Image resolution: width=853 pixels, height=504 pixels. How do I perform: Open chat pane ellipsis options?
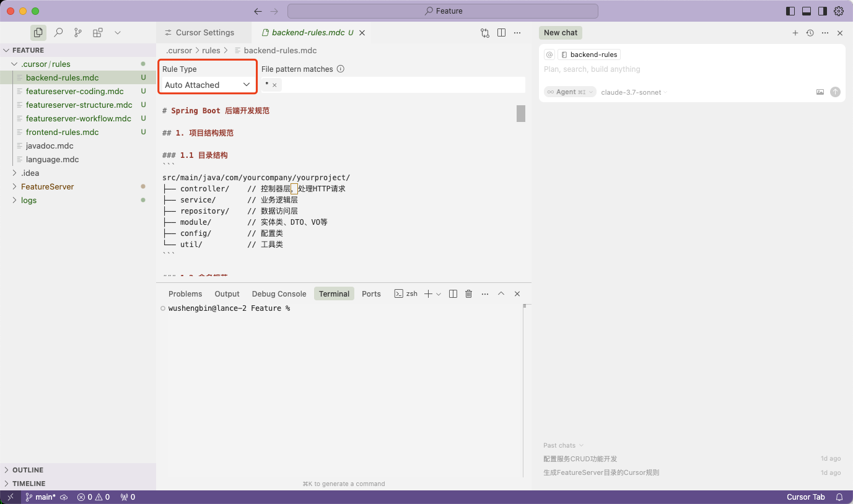(825, 33)
